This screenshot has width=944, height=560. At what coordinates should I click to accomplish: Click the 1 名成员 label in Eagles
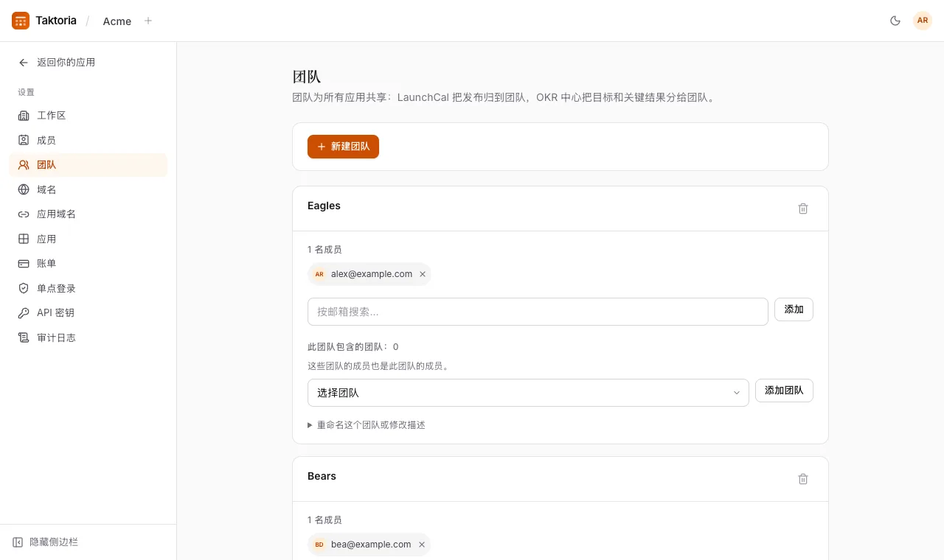tap(324, 250)
